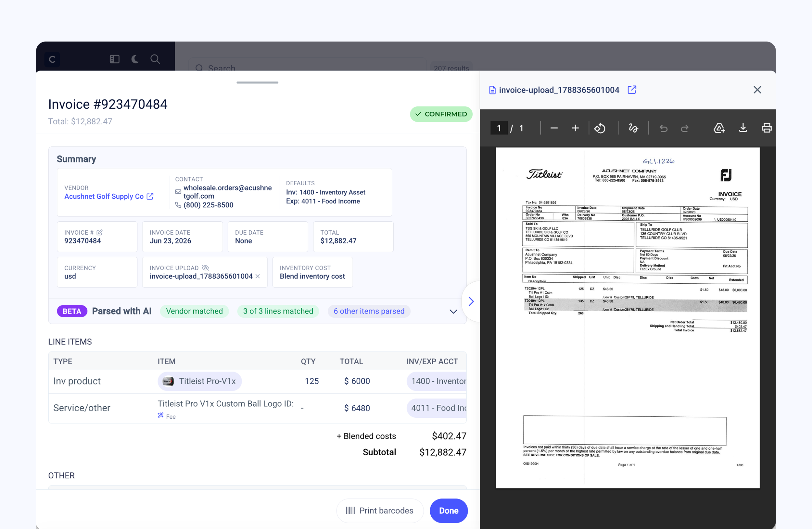Image resolution: width=812 pixels, height=529 pixels.
Task: Click the Invoice Date value Jun 23, 2026
Action: 170,240
